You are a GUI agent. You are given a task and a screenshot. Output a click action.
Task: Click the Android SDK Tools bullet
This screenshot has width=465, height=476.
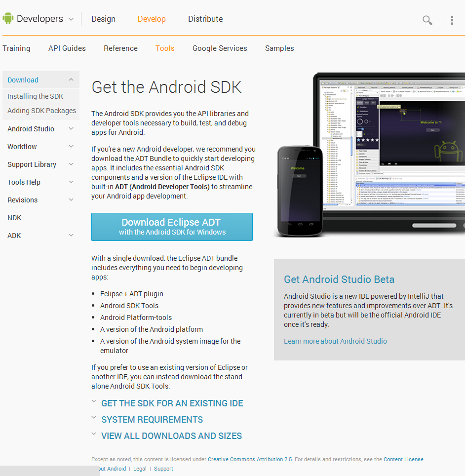(129, 306)
